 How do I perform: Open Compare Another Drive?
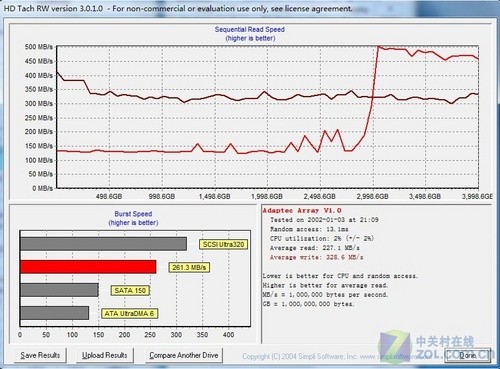click(x=184, y=355)
